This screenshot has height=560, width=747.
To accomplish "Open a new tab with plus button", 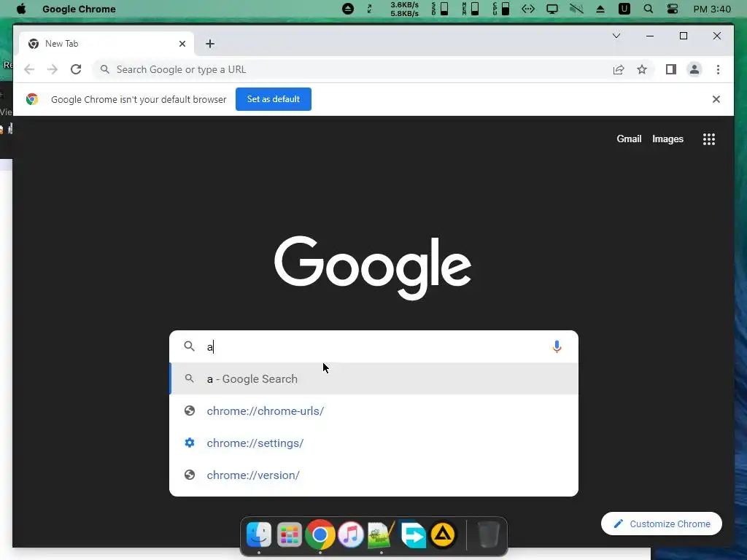I will point(209,44).
